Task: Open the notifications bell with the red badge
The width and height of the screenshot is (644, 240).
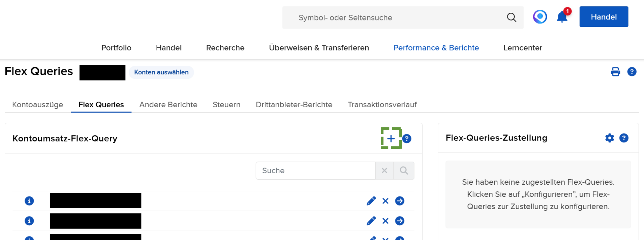Action: [x=562, y=17]
